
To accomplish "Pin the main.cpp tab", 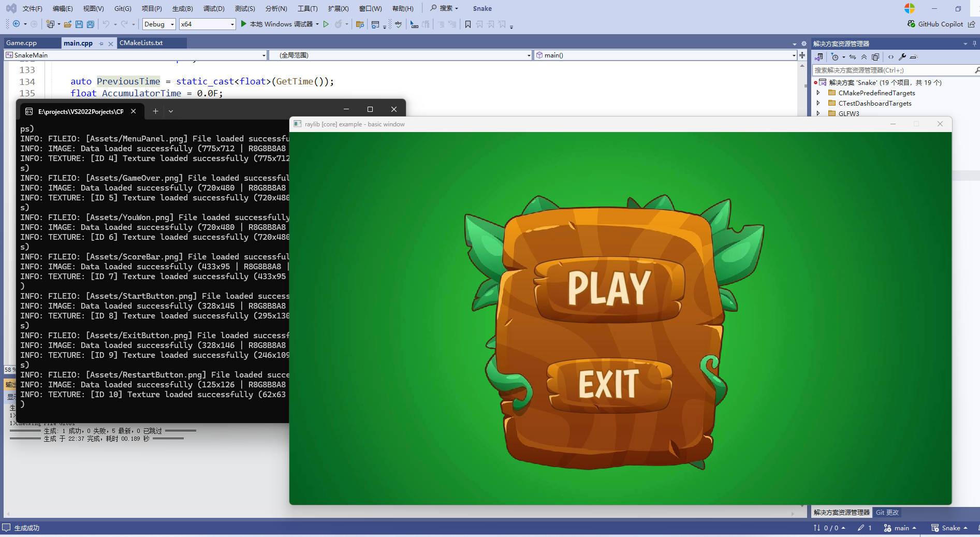I will [x=101, y=43].
